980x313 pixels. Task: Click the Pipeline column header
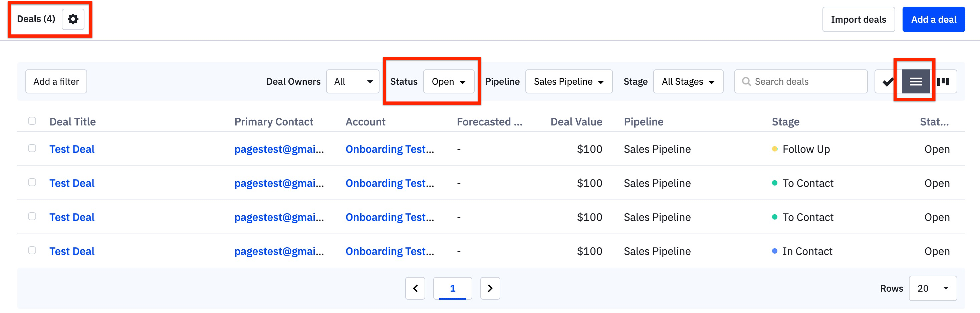tap(643, 122)
